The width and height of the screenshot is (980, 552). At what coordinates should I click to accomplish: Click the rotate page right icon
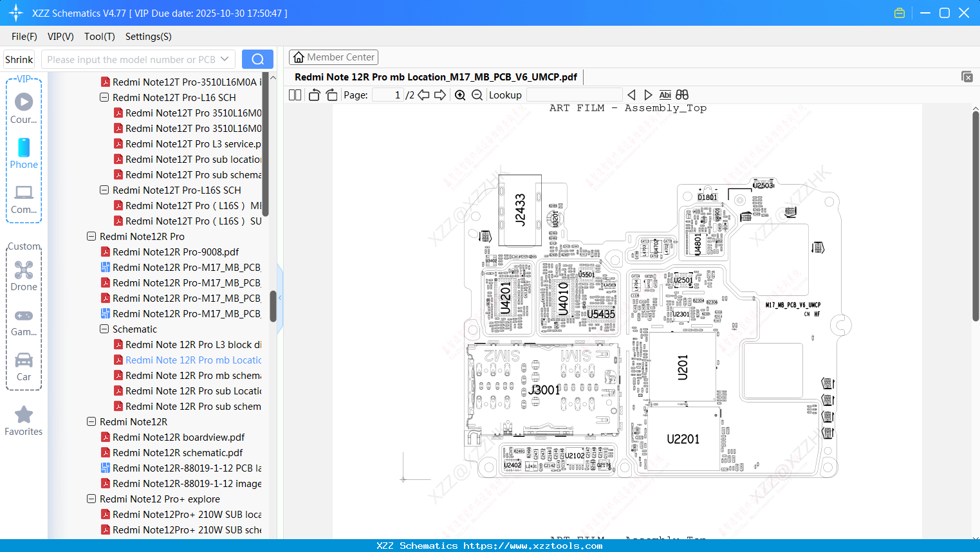coord(331,95)
